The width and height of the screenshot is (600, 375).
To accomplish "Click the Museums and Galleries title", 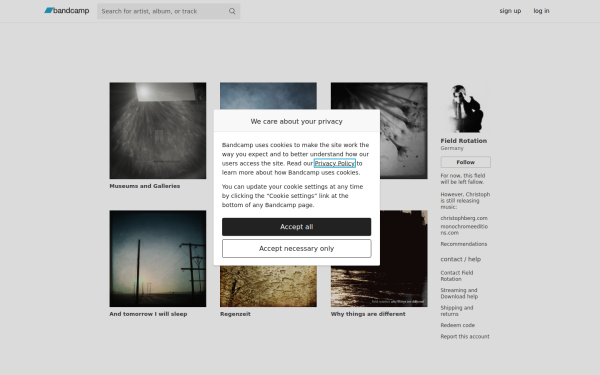I will (x=145, y=186).
